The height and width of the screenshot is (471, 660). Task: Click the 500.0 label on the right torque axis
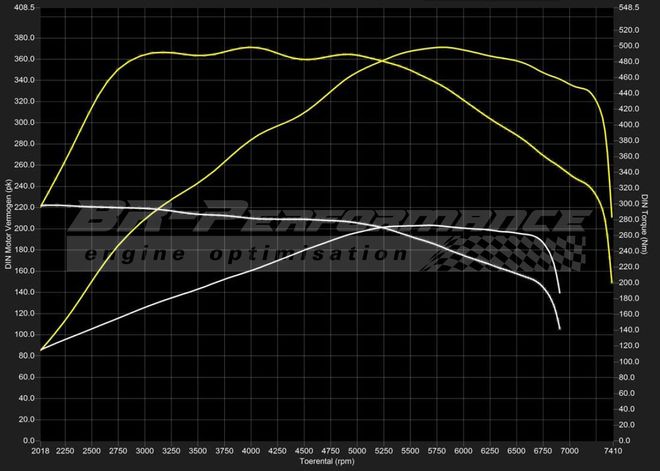pos(629,46)
